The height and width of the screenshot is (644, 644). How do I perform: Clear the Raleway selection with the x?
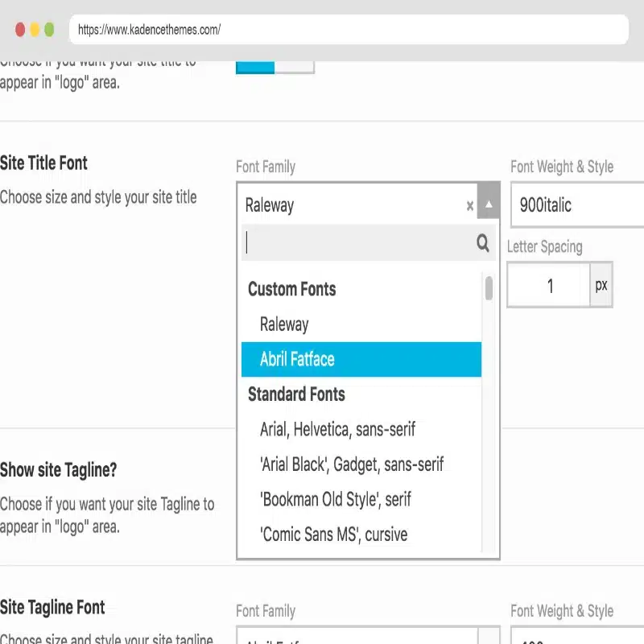[x=470, y=206]
